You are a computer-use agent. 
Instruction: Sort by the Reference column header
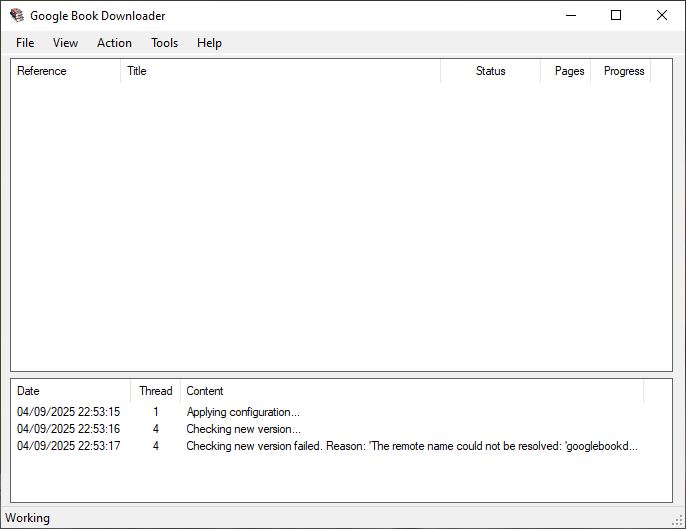coord(66,71)
